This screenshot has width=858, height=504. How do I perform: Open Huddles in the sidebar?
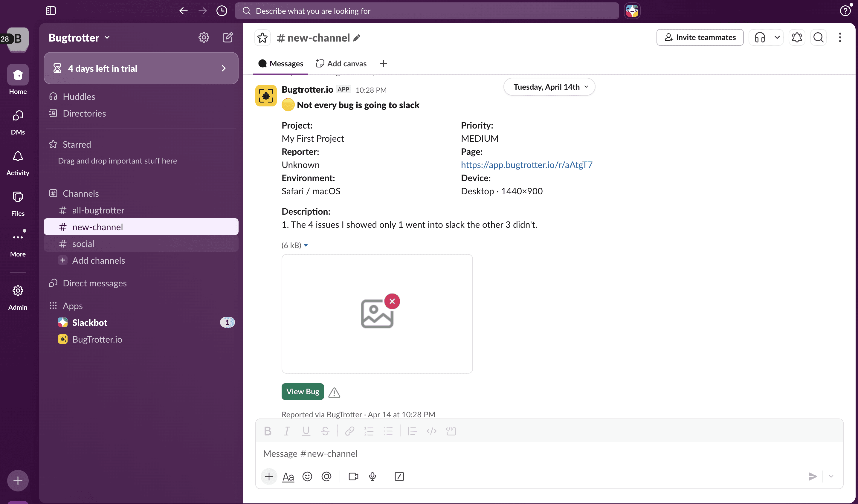141,97
